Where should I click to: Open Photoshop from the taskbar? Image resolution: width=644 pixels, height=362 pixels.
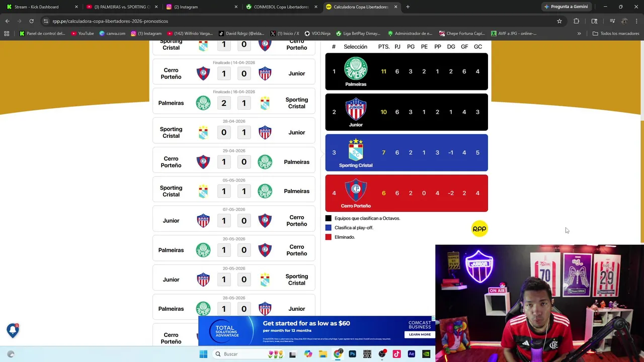click(352, 354)
